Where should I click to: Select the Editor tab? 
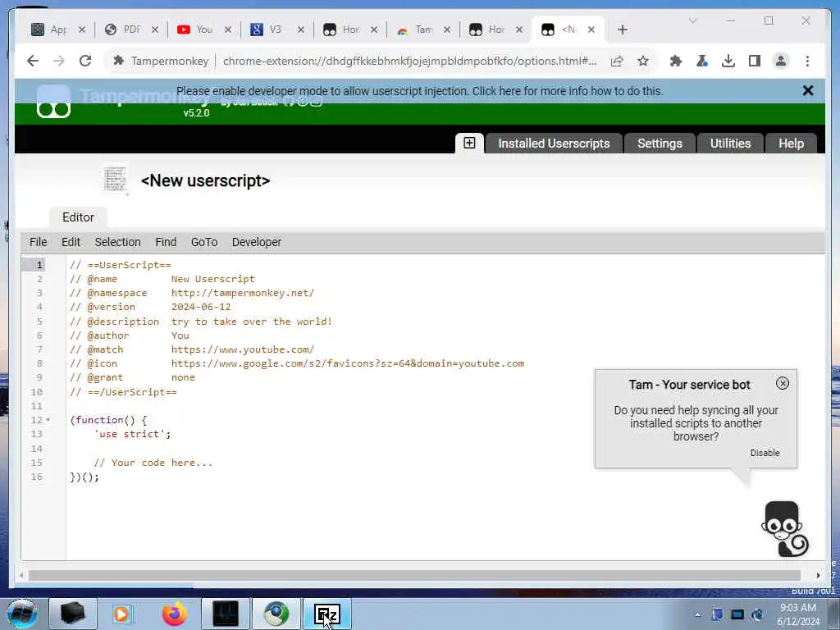point(78,217)
